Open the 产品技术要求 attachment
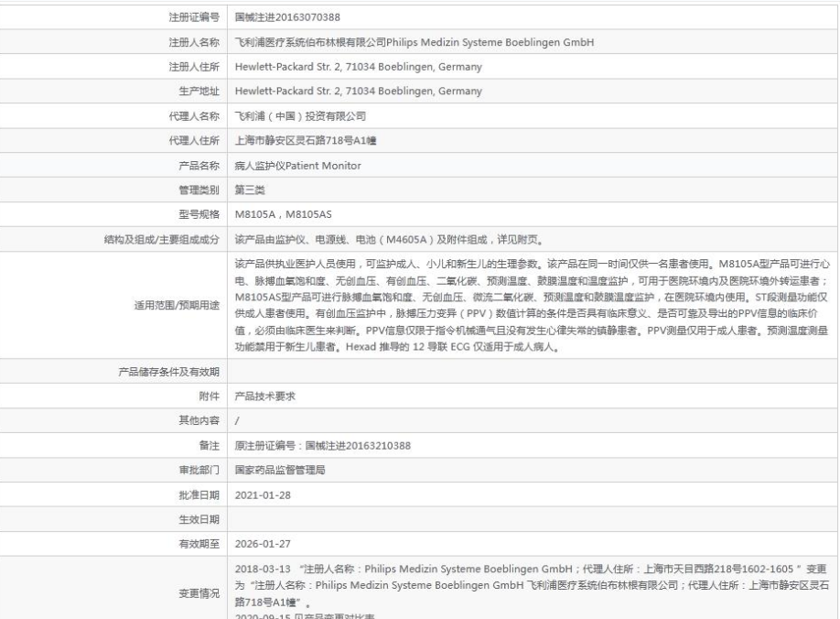This screenshot has height=619, width=840. [264, 396]
